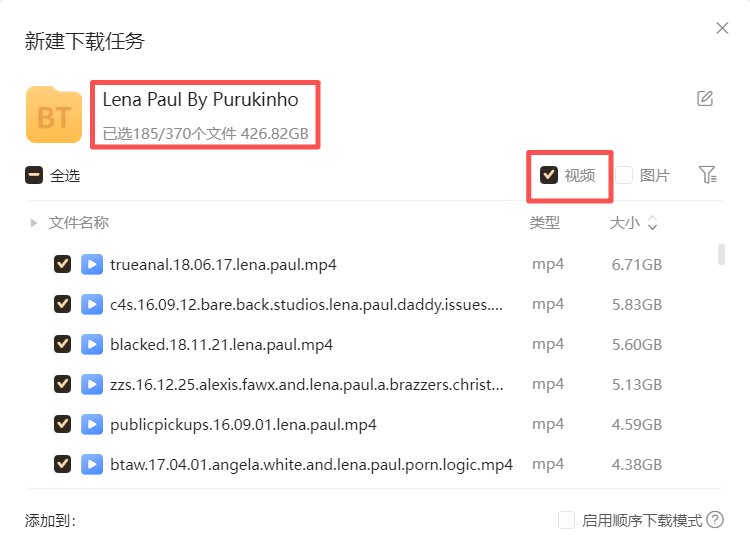
Task: Click the orange BT folder icon
Action: 54,115
